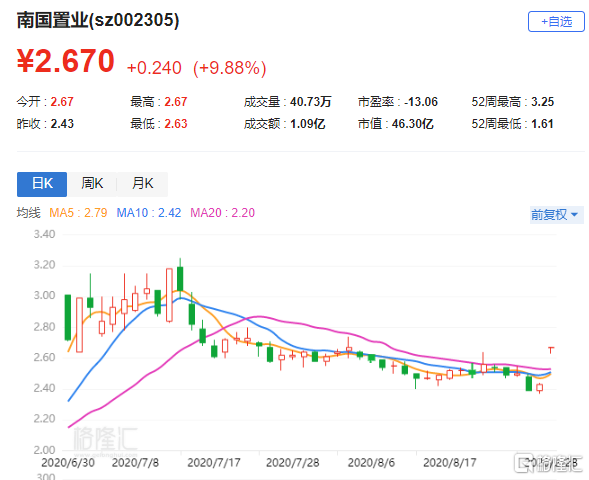Click the 成交额 turnover 1.09亿
589x480 pixels.
307,124
